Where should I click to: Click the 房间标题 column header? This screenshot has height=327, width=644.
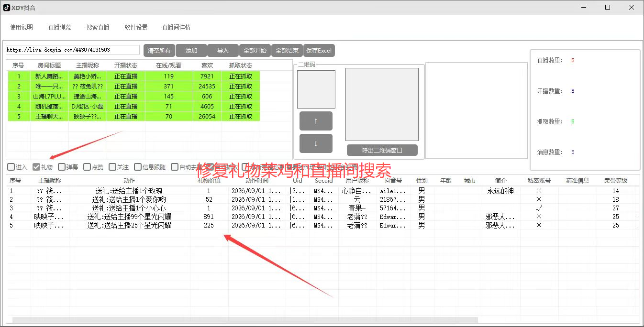pyautogui.click(x=49, y=65)
